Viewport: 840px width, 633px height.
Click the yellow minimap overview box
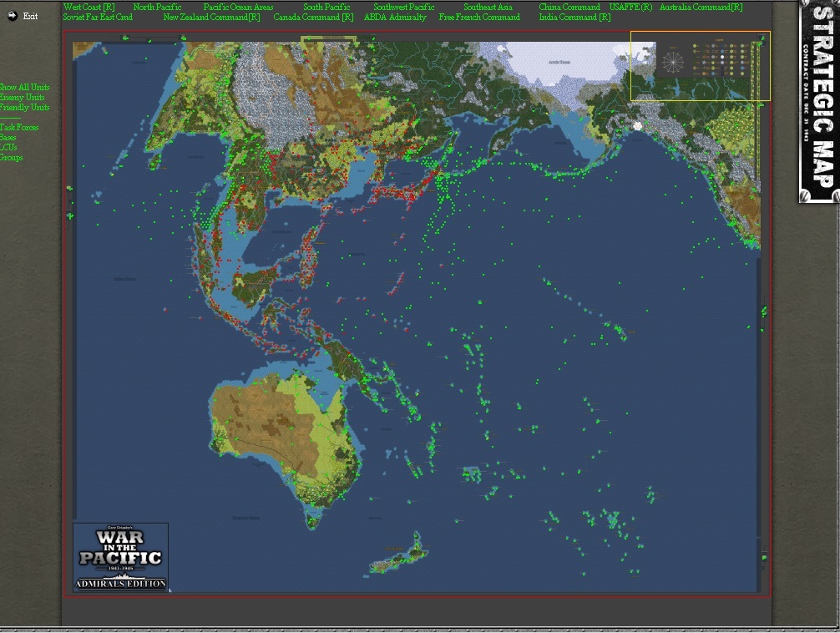700,67
